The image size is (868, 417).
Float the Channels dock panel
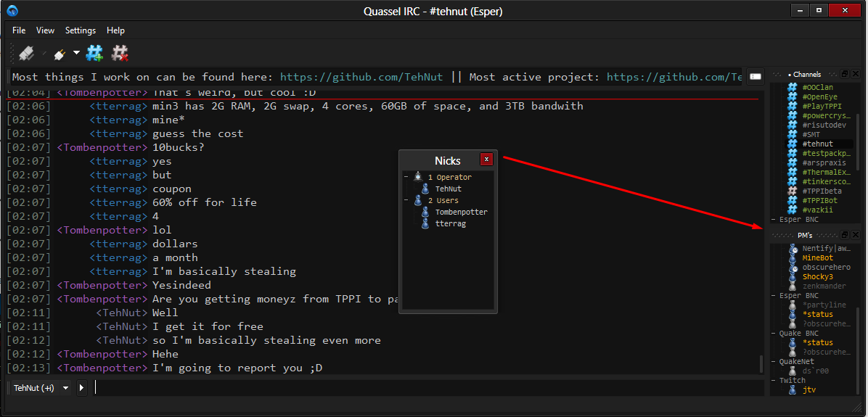click(845, 74)
